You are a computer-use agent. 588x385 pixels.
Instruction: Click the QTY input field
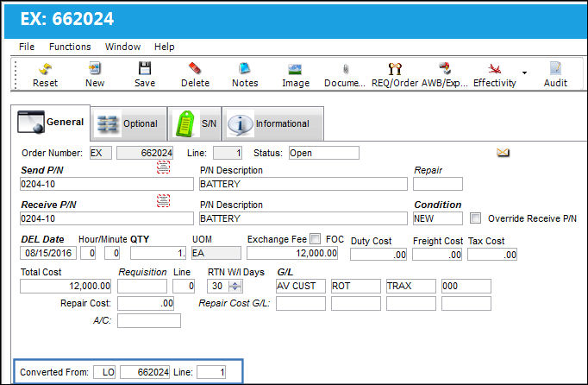click(158, 253)
